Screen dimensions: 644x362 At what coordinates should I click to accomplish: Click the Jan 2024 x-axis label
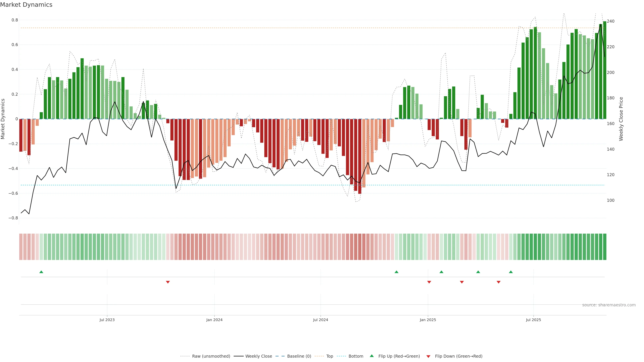click(214, 320)
